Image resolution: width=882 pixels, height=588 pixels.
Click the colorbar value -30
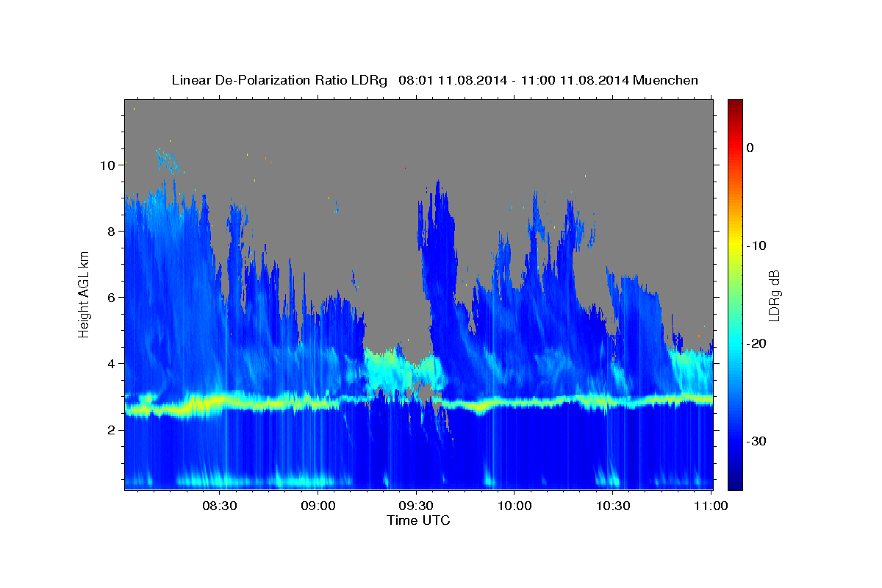tap(756, 441)
